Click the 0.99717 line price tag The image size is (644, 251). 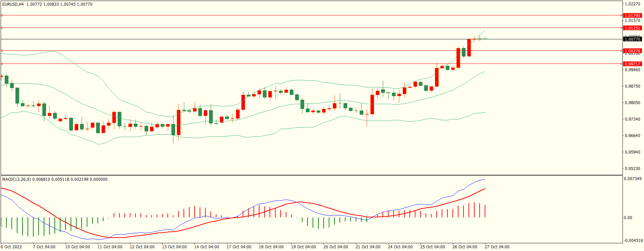click(632, 64)
